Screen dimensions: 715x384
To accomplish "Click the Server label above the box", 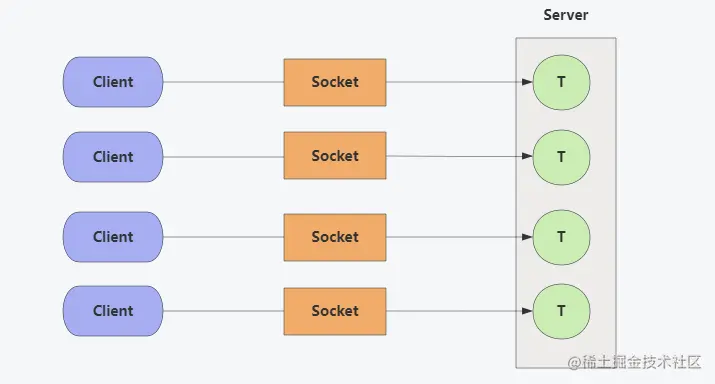I will click(x=565, y=15).
